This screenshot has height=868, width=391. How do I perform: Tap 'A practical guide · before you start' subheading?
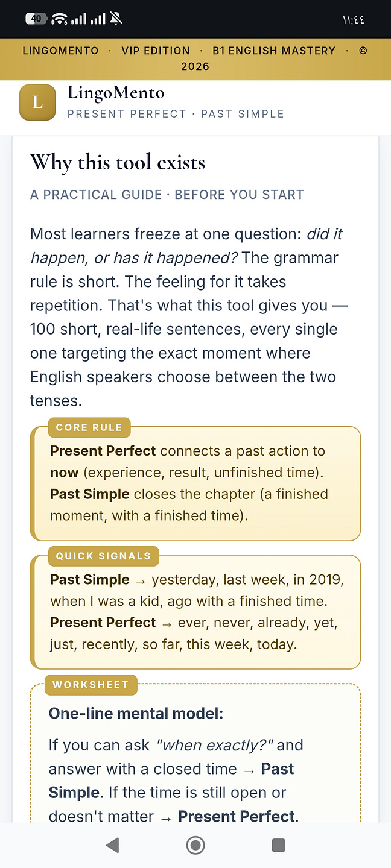pos(167,195)
